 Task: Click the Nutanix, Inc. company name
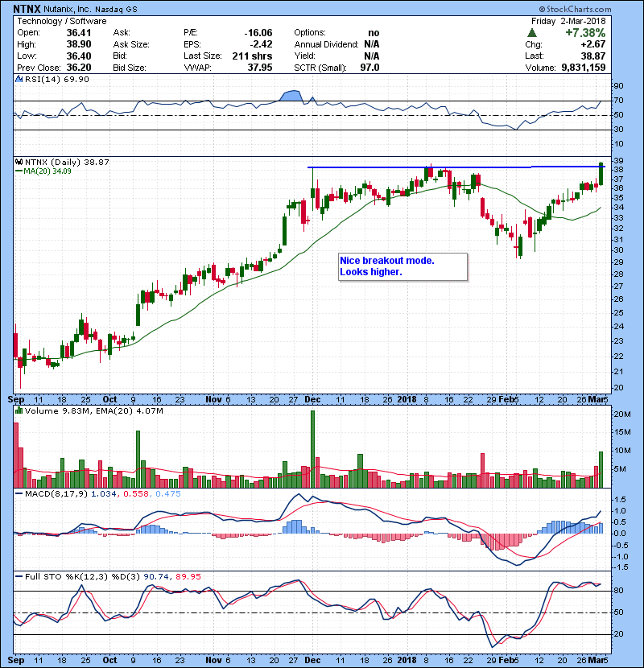point(67,10)
